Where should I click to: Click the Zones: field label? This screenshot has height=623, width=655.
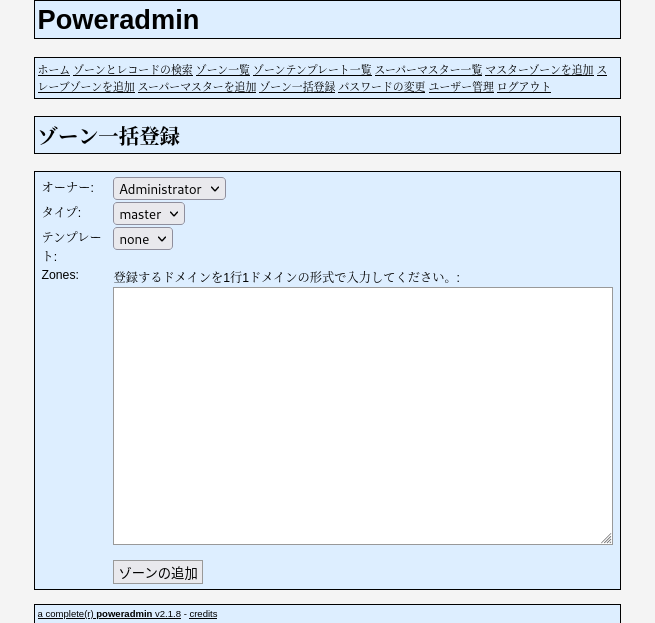60,275
